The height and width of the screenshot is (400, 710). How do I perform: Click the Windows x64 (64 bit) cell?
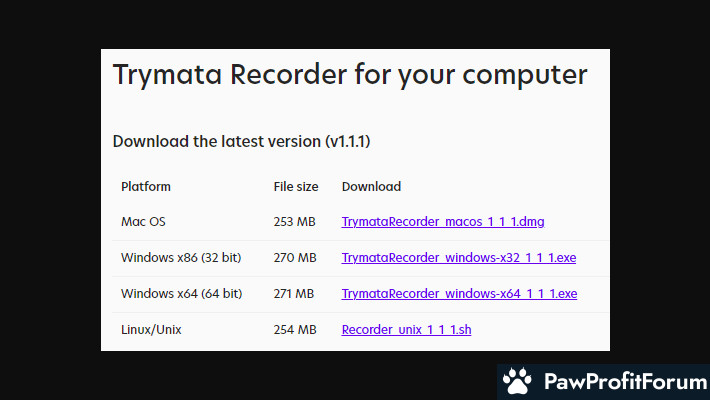[x=181, y=293]
